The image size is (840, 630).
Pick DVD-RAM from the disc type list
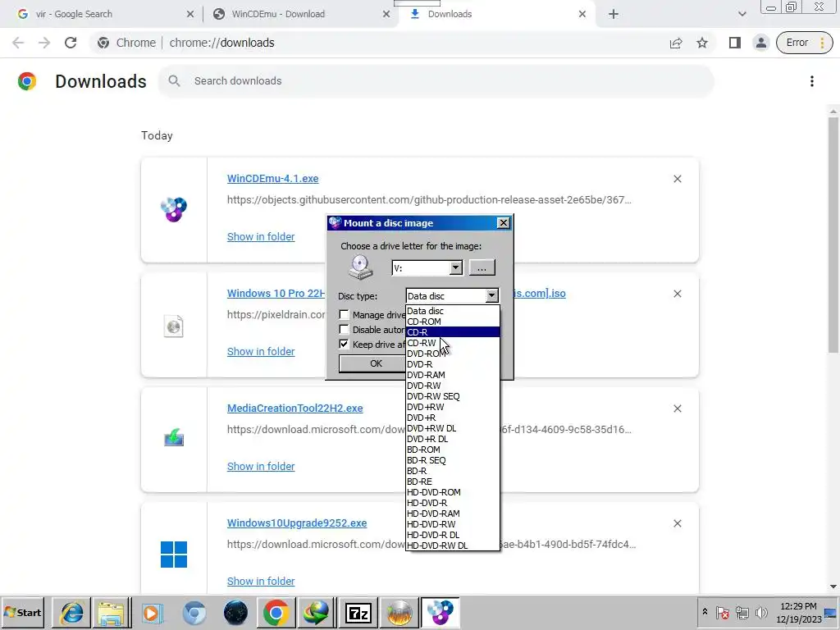(453, 375)
